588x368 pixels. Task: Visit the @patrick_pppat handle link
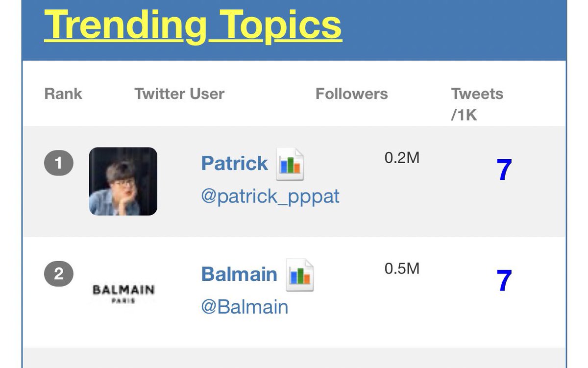click(270, 196)
